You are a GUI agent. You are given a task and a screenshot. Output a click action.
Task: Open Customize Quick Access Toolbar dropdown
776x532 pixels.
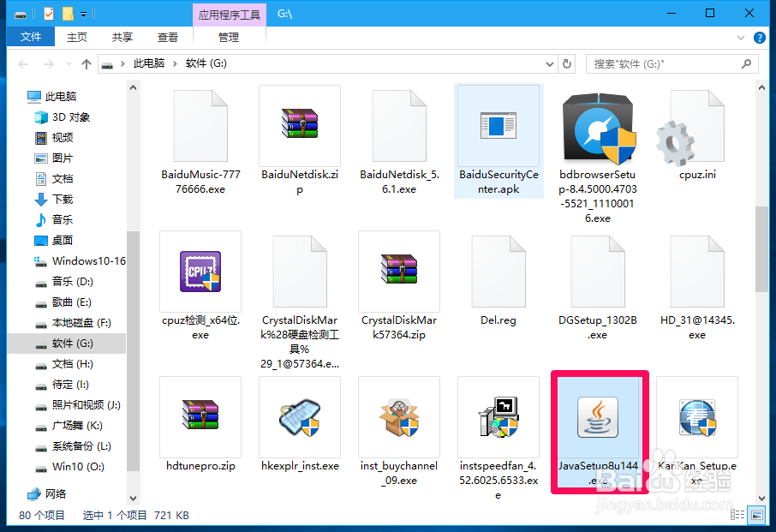pyautogui.click(x=84, y=15)
